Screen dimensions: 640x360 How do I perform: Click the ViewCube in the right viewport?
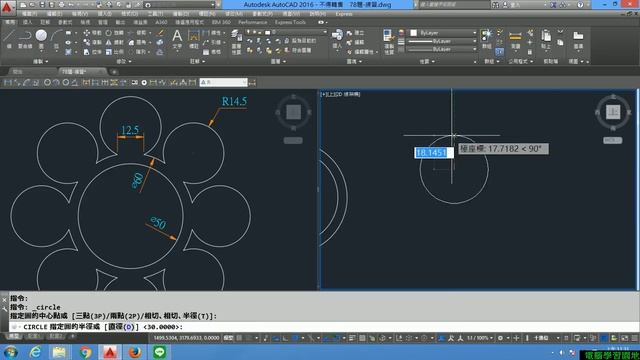[x=613, y=111]
